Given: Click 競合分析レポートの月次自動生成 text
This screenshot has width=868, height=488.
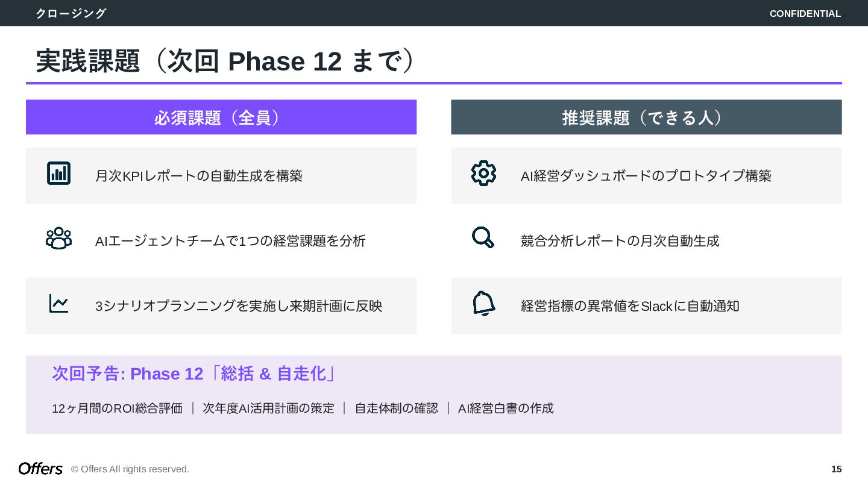Looking at the screenshot, I should pyautogui.click(x=620, y=241).
